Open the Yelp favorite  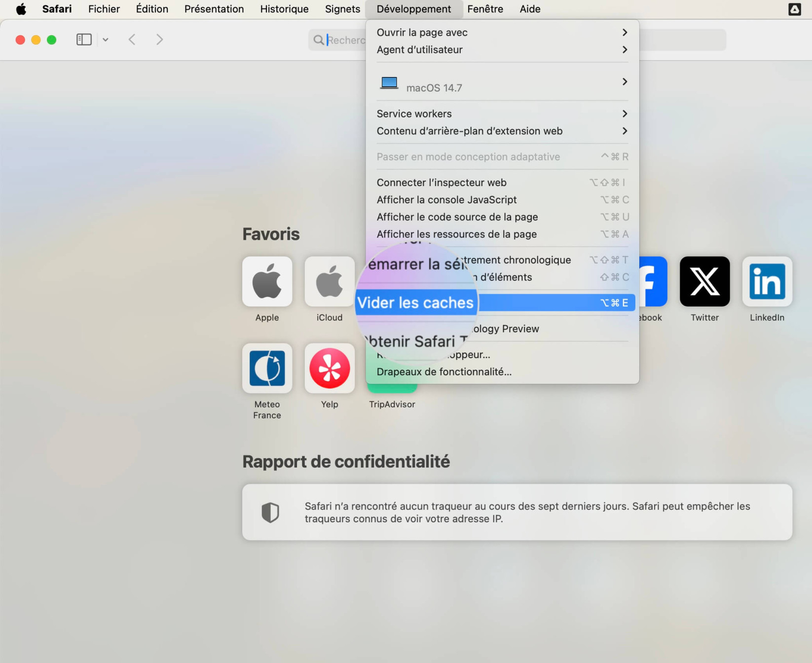330,368
